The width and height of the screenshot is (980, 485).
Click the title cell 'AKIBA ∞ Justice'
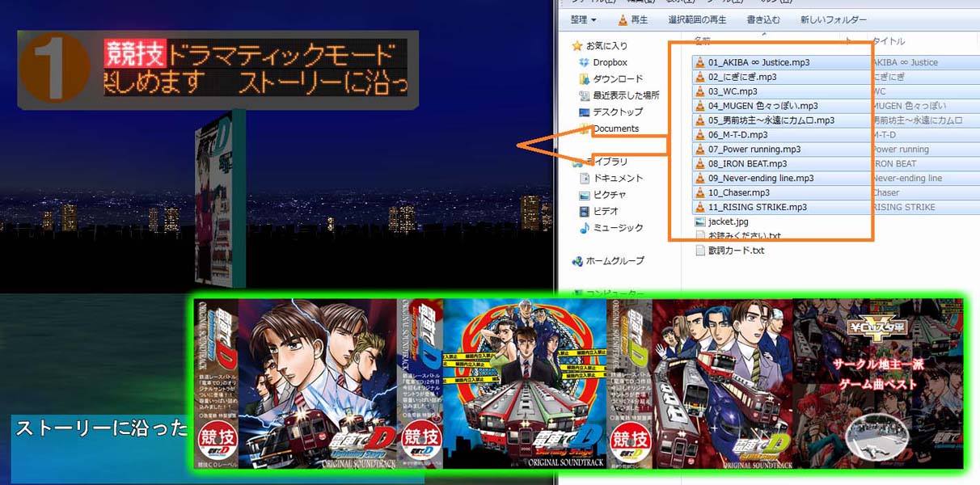pyautogui.click(x=905, y=62)
